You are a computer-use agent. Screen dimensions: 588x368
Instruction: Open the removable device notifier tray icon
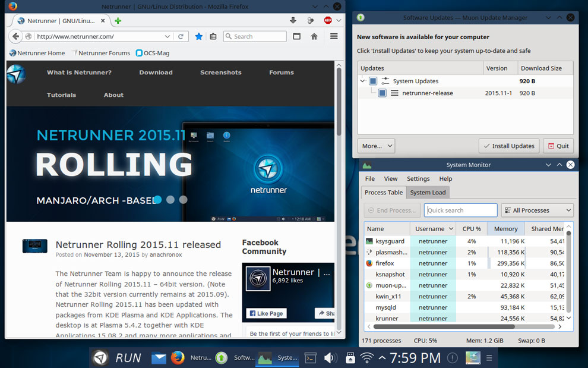point(350,358)
